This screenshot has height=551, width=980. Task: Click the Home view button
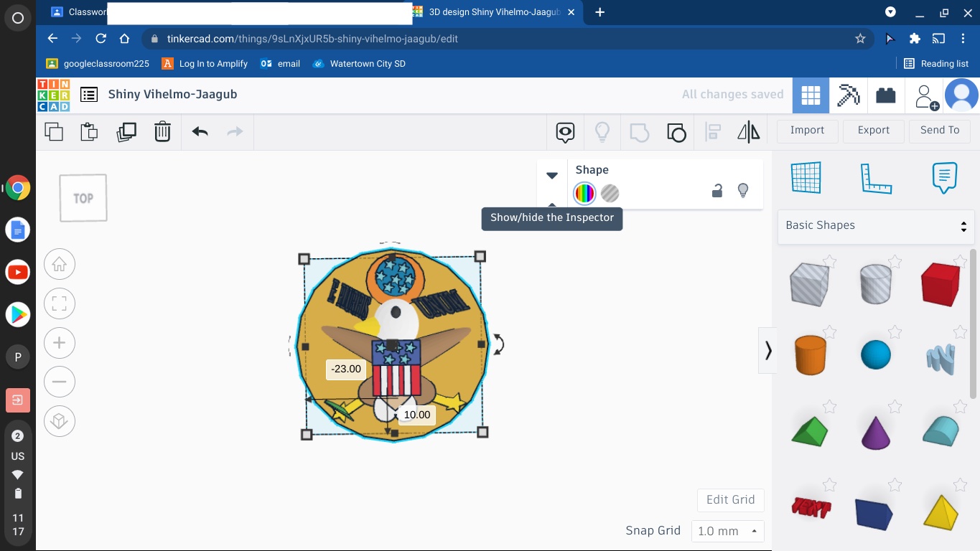click(x=60, y=265)
